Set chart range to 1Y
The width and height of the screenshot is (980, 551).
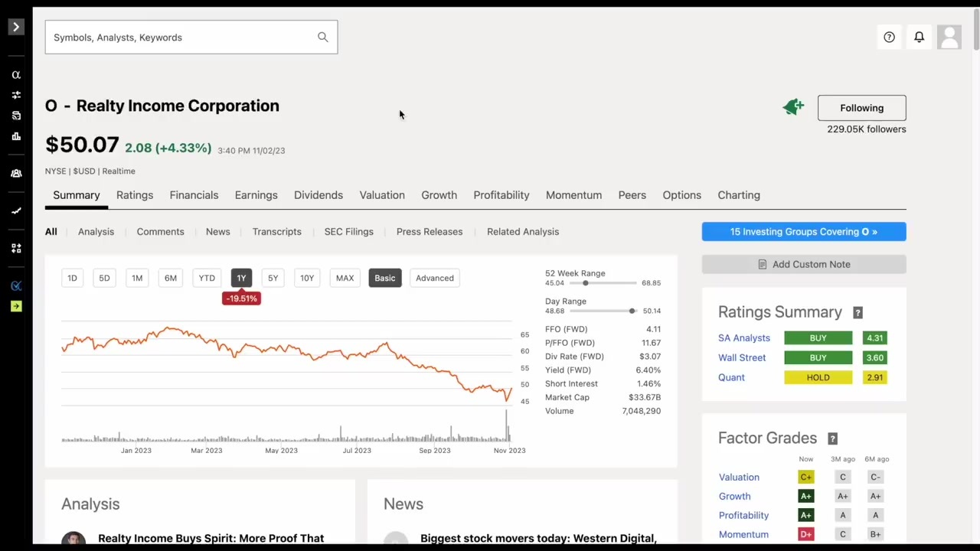point(241,278)
